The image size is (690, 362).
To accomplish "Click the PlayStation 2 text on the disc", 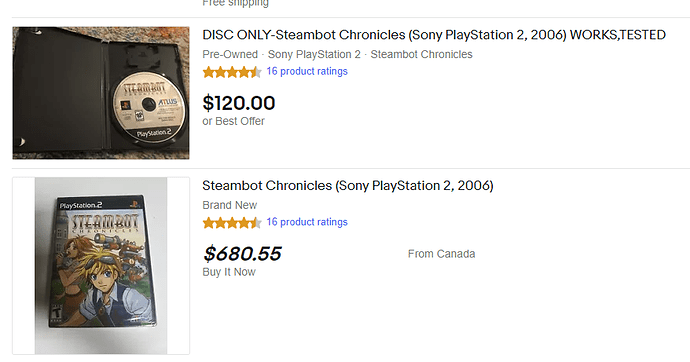I will tap(154, 133).
